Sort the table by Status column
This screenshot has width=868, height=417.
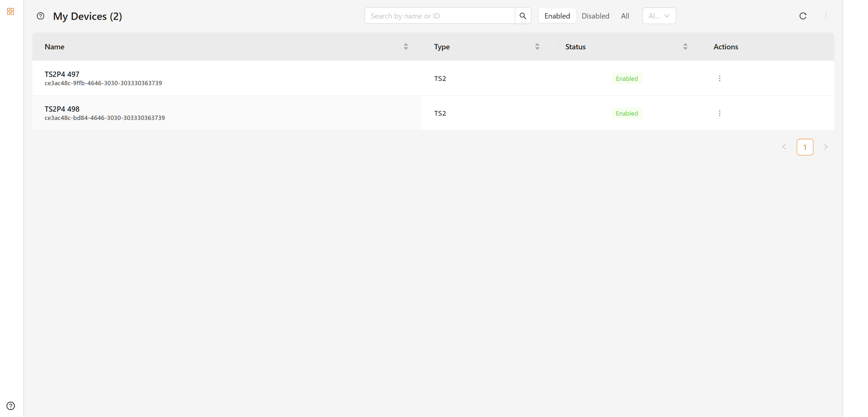click(x=685, y=47)
